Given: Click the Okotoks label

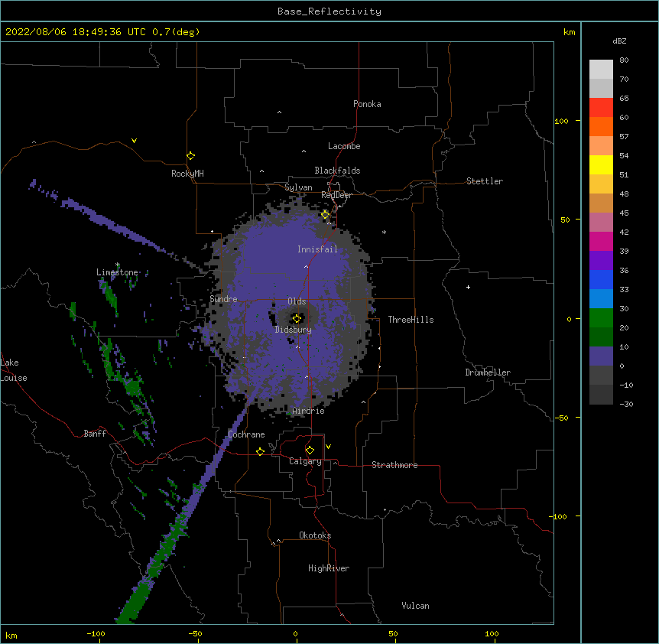Looking at the screenshot, I should (315, 535).
